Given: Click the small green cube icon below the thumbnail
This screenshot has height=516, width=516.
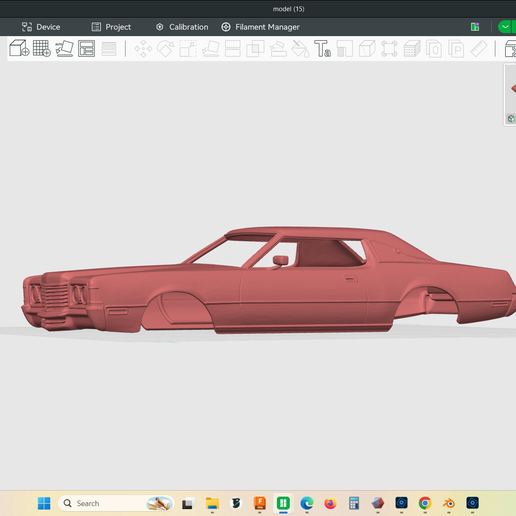Looking at the screenshot, I should (x=511, y=118).
